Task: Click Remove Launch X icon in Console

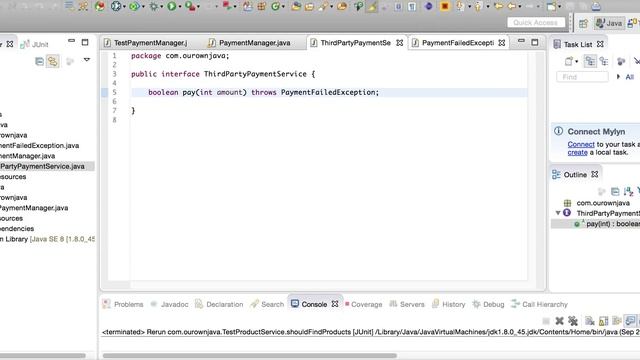Action: coord(559,321)
